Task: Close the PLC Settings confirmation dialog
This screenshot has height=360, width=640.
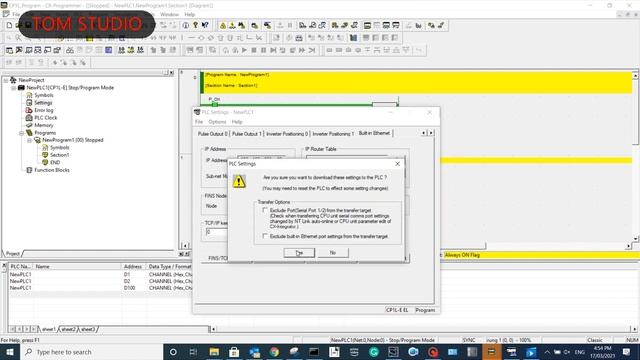Action: (398, 164)
